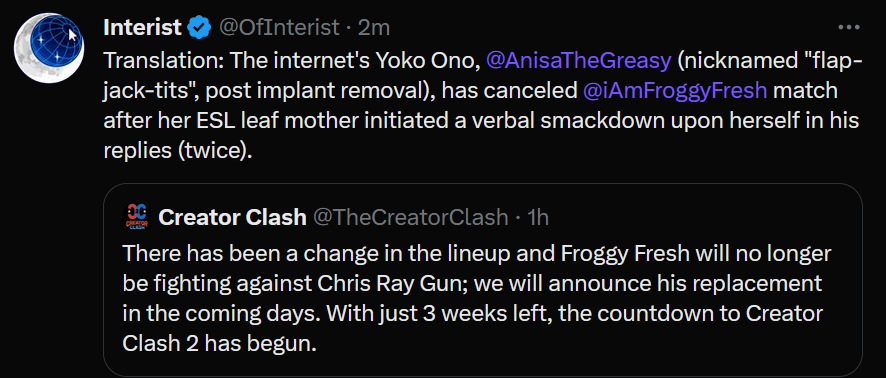
Task: Click the Creator Clash logo avatar
Action: pos(136,218)
